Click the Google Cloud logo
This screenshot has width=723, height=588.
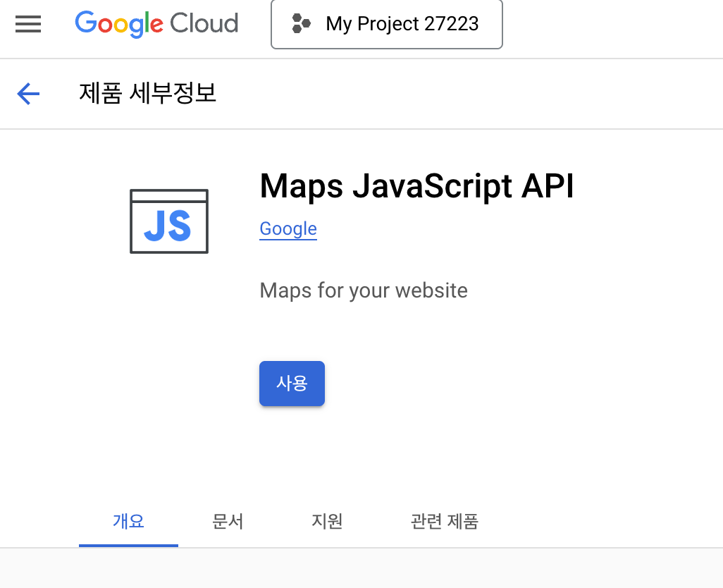[x=156, y=23]
